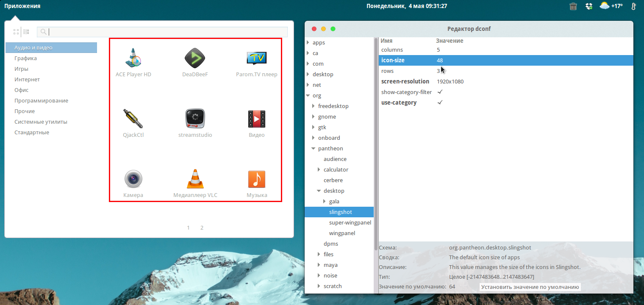Sort by Имя column header
The width and height of the screenshot is (644, 305).
click(x=386, y=41)
